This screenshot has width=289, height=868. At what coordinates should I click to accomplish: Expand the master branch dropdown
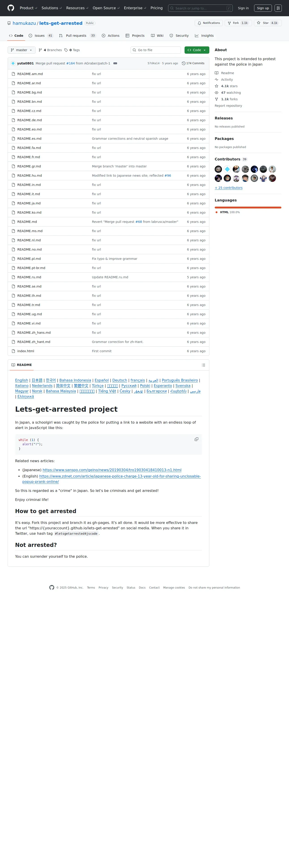(x=21, y=50)
